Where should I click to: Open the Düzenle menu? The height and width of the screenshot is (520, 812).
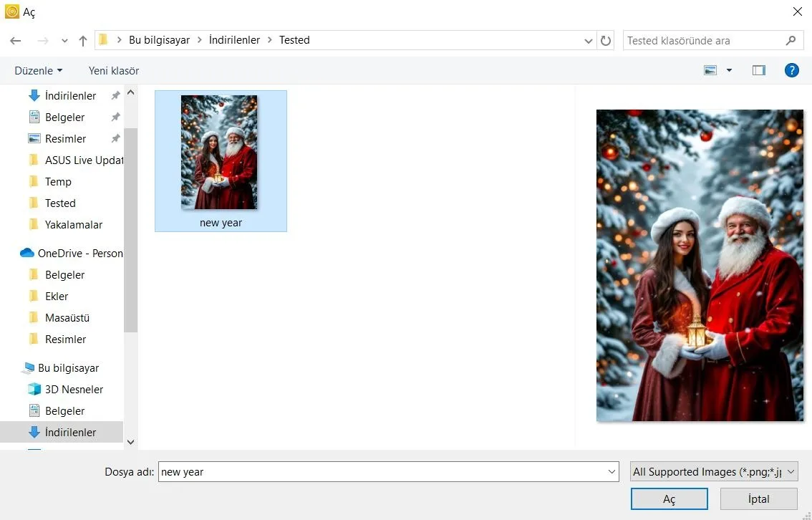pos(39,70)
